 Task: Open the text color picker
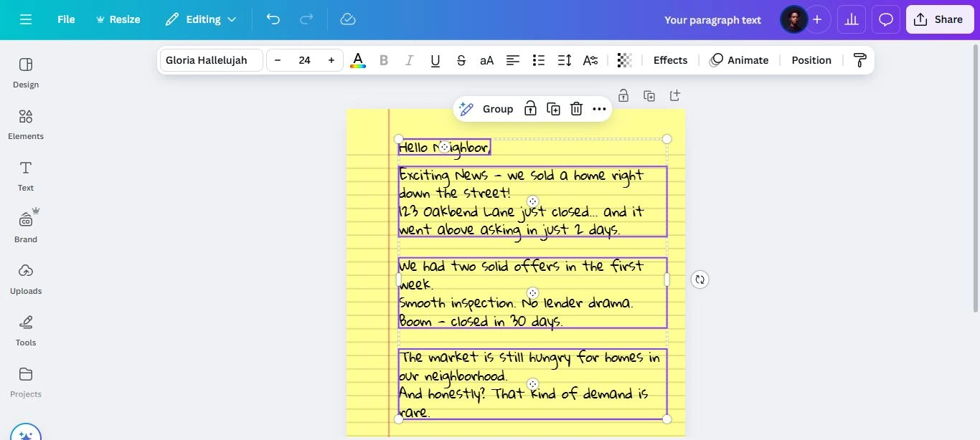[x=357, y=60]
